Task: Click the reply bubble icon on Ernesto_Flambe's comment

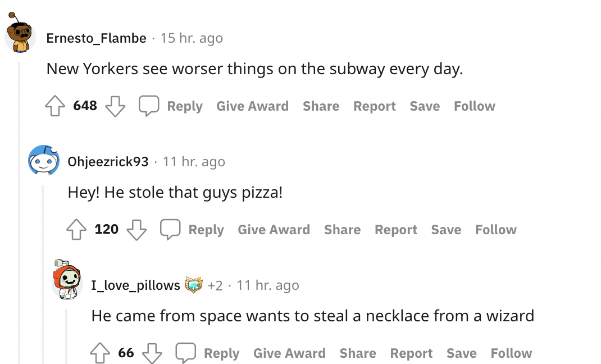Action: click(x=149, y=106)
